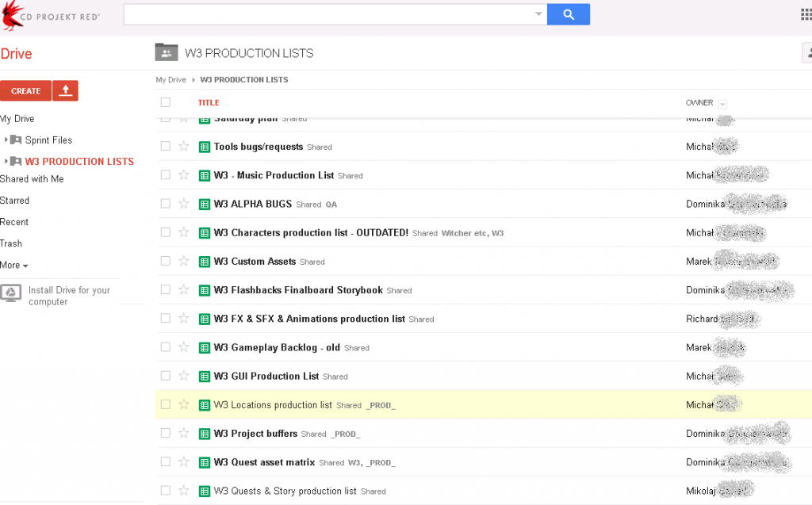This screenshot has height=505, width=812.
Task: Open the OWNER column sort dropdown
Action: tap(722, 104)
